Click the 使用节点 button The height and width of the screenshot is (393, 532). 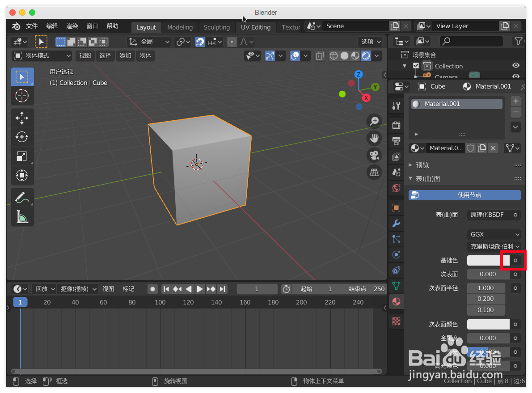[464, 195]
